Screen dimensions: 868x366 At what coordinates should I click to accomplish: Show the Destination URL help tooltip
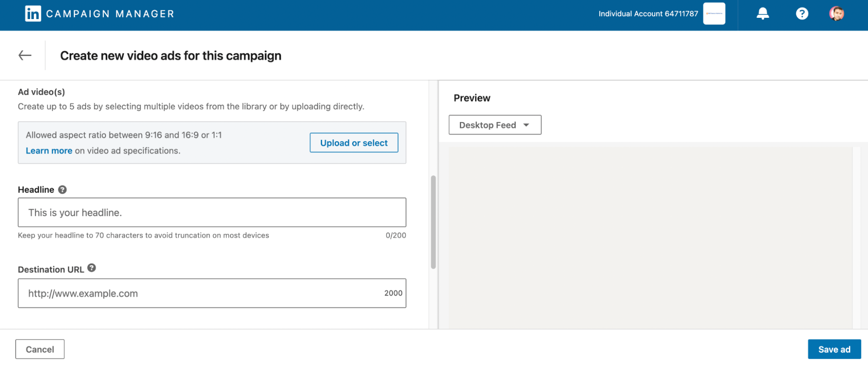92,268
